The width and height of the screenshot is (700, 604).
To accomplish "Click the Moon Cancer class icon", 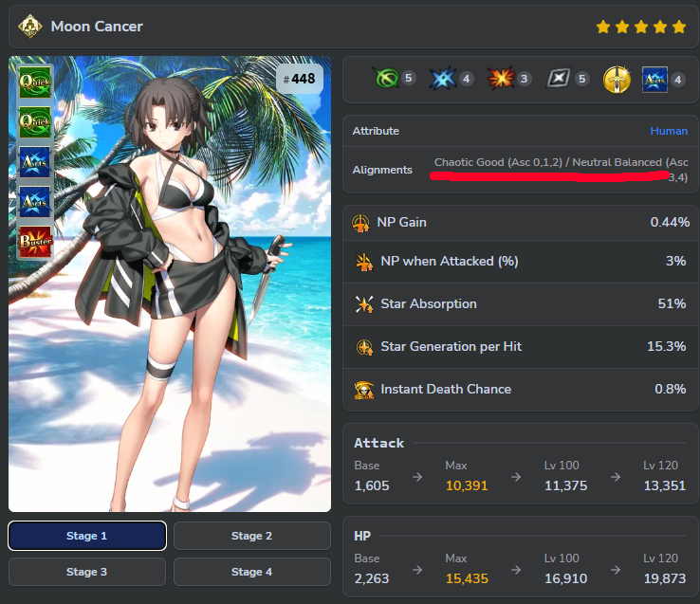I will (x=30, y=27).
